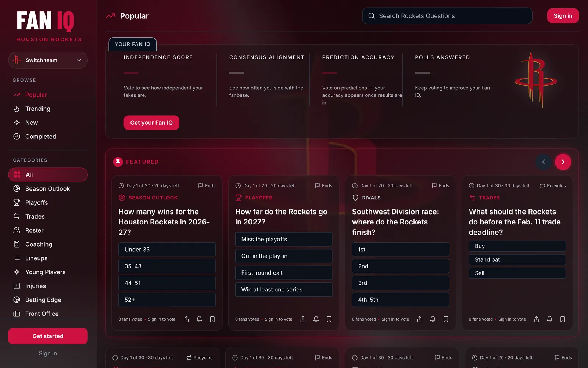This screenshot has height=368, width=588.
Task: Go to previous featured polls arrow
Action: pos(544,162)
